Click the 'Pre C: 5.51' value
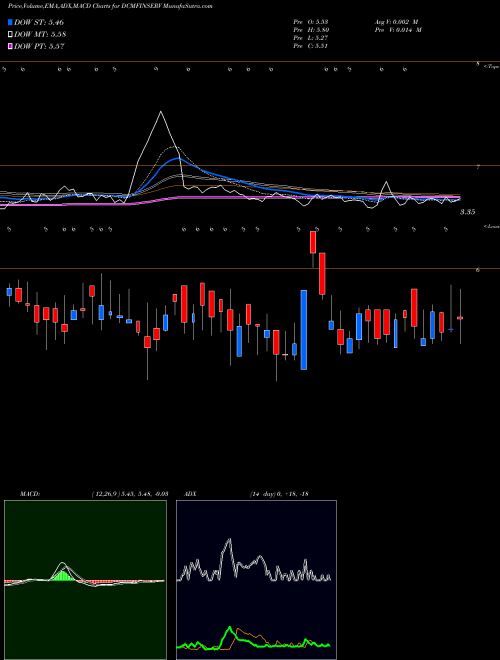The width and height of the screenshot is (500, 660). point(311,46)
